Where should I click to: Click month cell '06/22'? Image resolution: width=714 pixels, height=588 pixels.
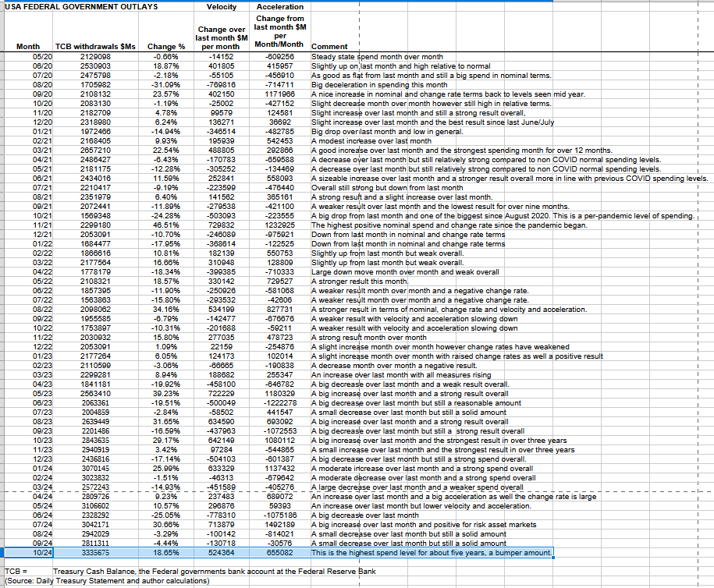click(42, 291)
